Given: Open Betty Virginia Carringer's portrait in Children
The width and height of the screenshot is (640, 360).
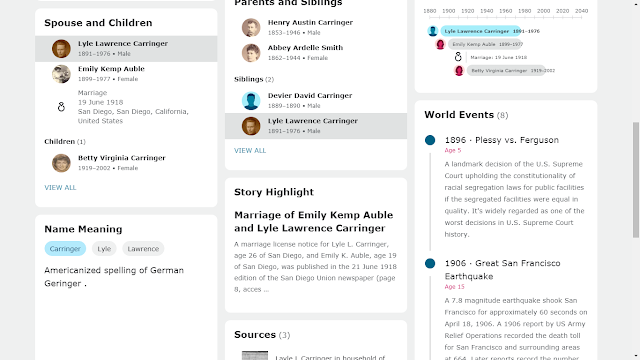Looking at the screenshot, I should (61, 163).
